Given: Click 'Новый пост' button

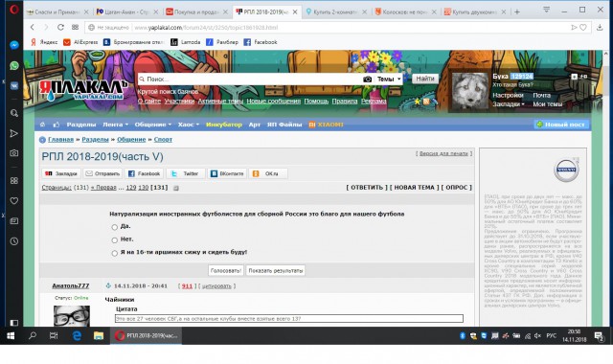Looking at the screenshot, I should [x=561, y=125].
